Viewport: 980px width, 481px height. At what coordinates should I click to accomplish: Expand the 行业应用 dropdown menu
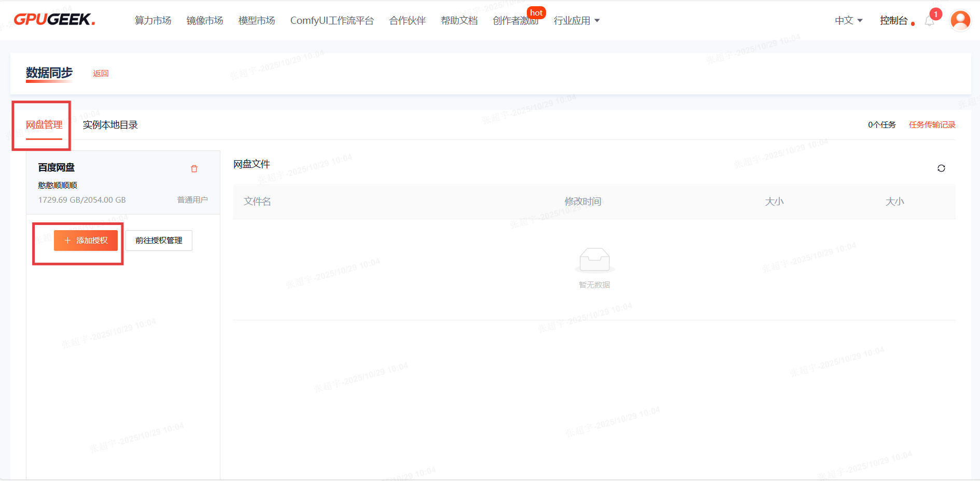click(576, 21)
